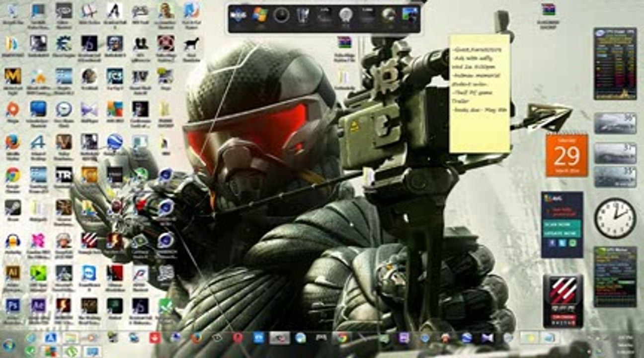Open the weather gadget showing 35
Image resolution: width=644 pixels, height=358 pixels.
click(615, 177)
